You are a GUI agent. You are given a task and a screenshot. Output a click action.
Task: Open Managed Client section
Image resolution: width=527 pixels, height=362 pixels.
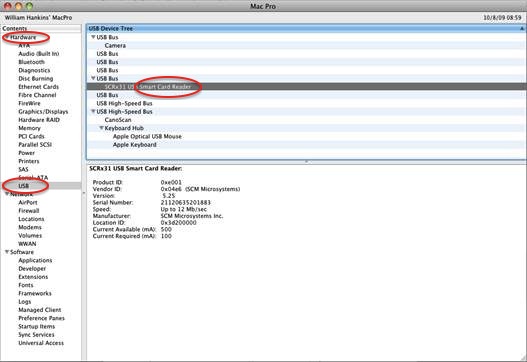tap(40, 310)
